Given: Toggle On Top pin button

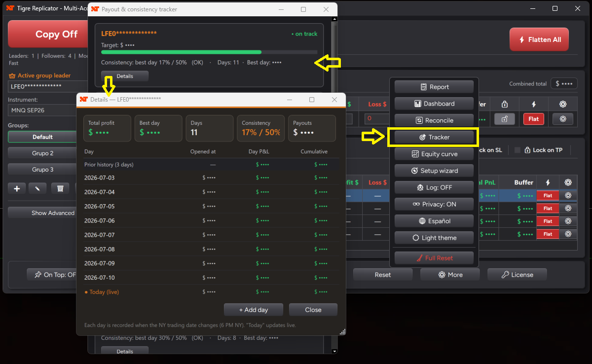Looking at the screenshot, I should coord(52,275).
